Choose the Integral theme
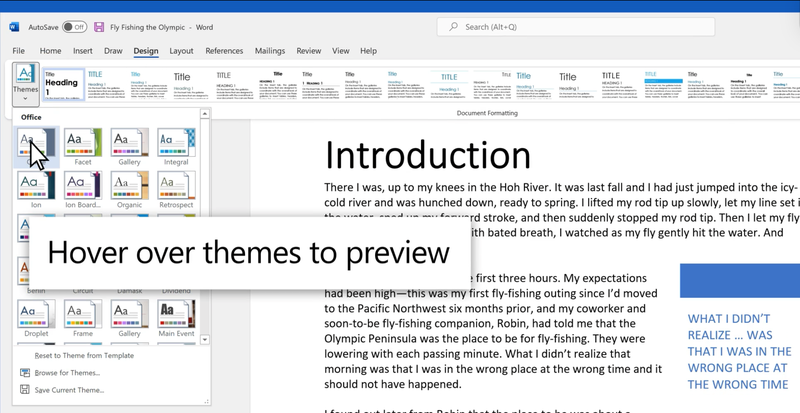This screenshot has width=800, height=413. click(x=176, y=144)
